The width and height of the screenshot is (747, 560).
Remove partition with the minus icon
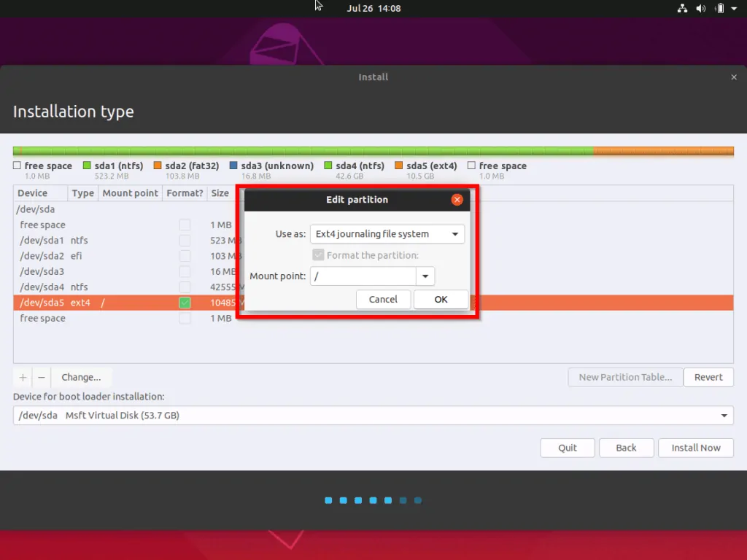42,377
